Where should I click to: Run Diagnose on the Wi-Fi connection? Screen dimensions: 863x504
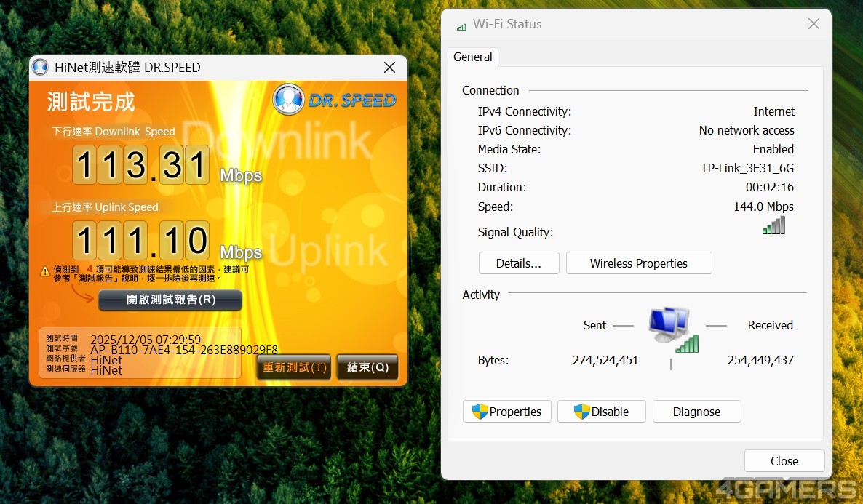click(x=696, y=412)
